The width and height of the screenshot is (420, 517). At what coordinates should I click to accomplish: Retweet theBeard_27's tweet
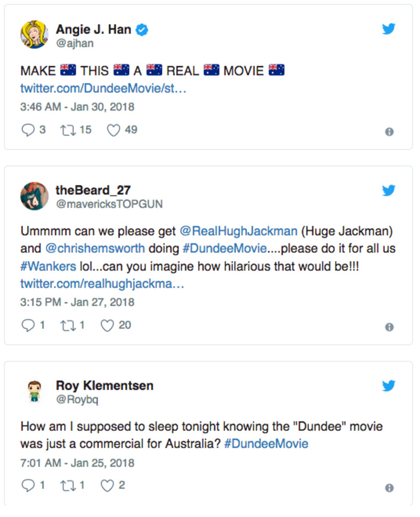click(68, 326)
